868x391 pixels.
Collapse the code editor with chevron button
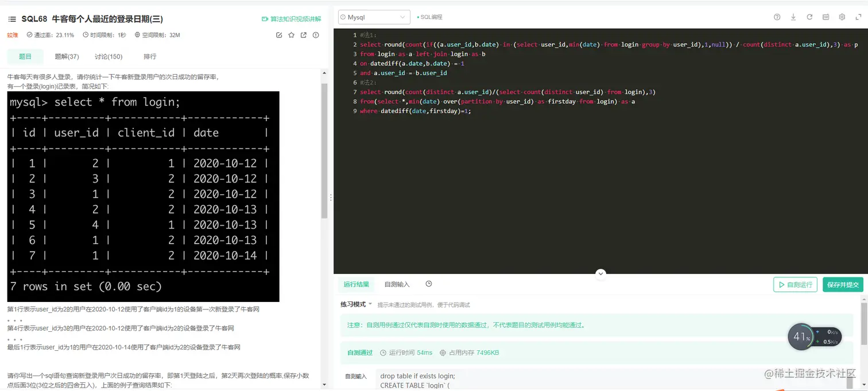600,273
